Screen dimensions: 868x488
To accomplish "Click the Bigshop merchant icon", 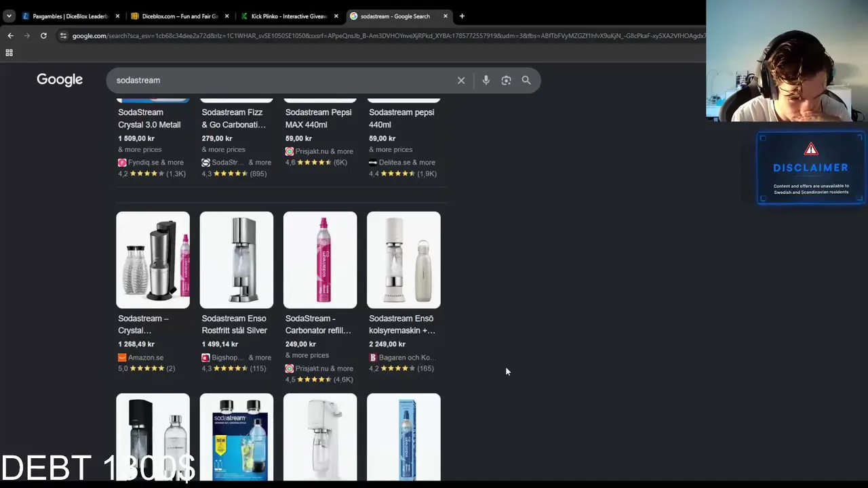I will tap(205, 358).
